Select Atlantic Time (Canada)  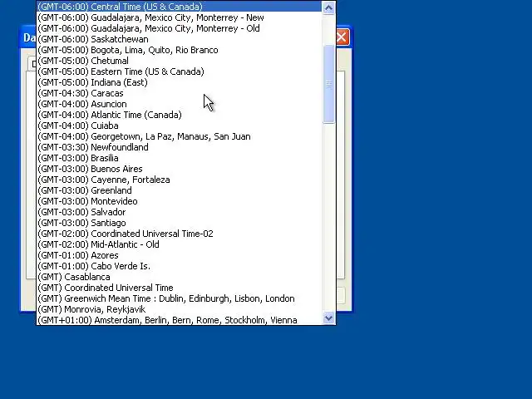click(180, 115)
